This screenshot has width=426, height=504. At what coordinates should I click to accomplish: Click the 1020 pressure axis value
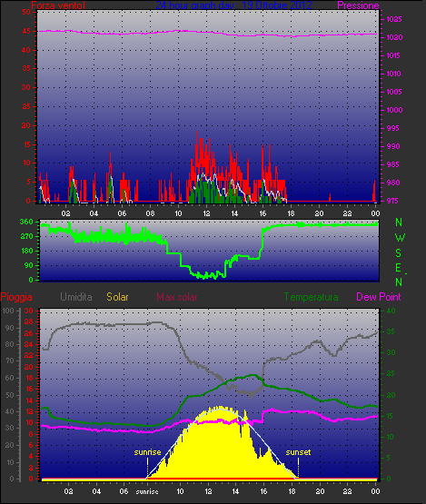click(394, 37)
